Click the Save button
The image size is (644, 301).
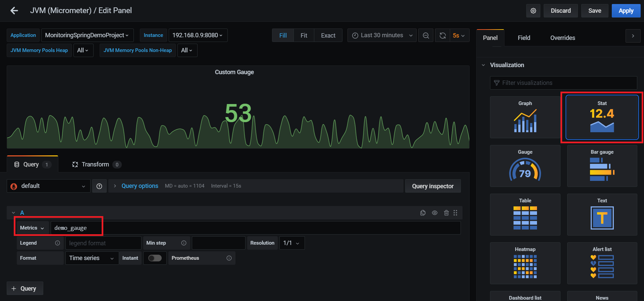pos(595,11)
